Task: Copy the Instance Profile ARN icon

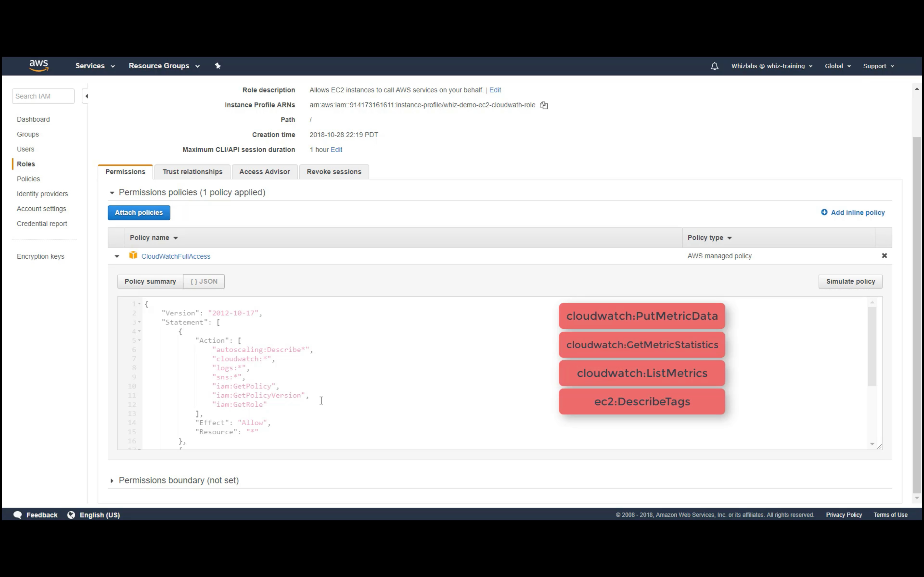Action: (544, 105)
